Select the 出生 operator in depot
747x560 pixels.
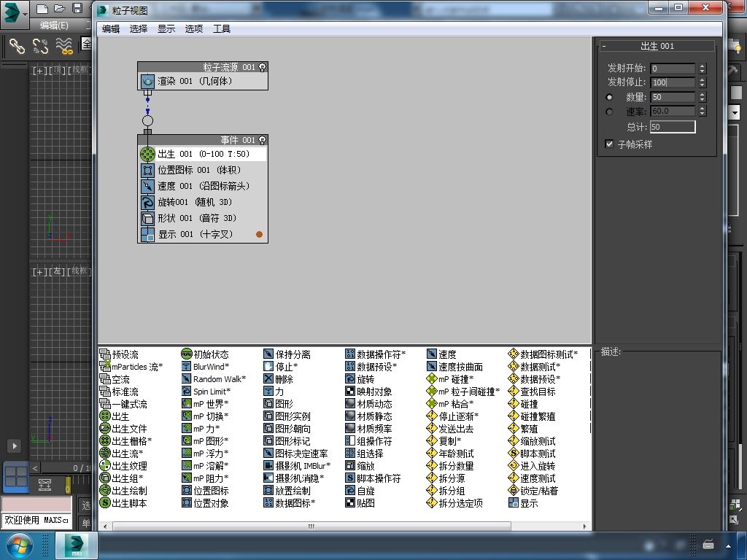coord(115,416)
